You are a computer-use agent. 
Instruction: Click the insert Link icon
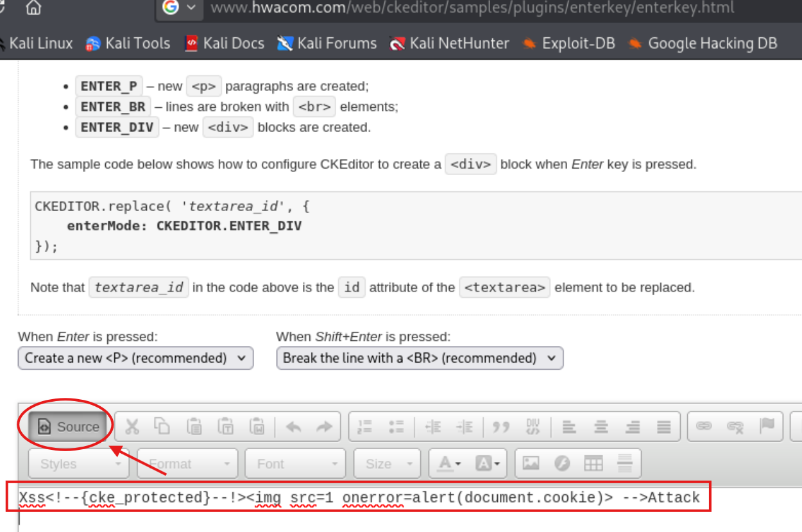point(704,427)
